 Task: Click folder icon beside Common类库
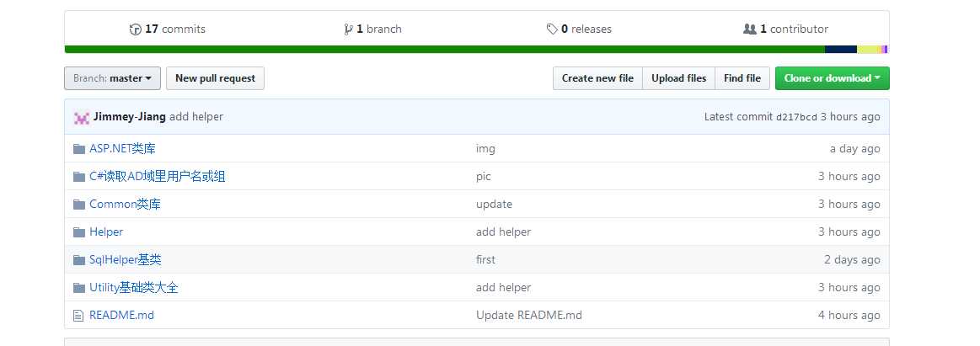click(x=78, y=205)
